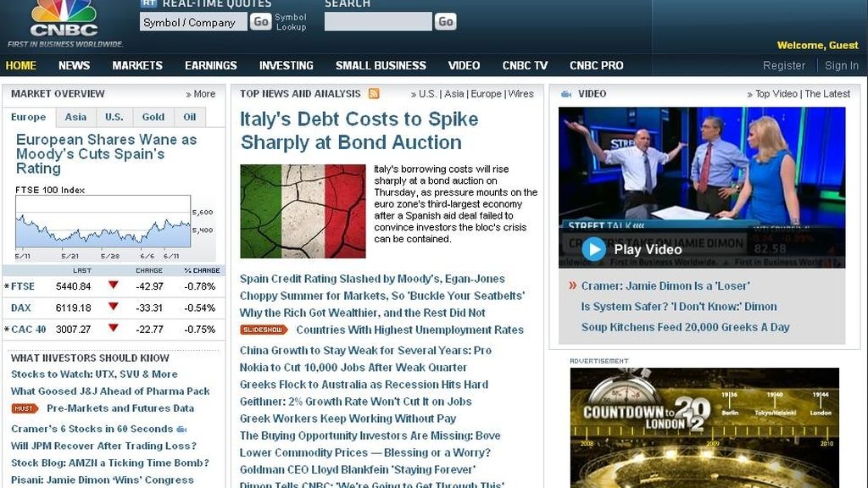The width and height of the screenshot is (868, 488).
Task: Open Cramer: Jamie Dimon Is a 'Loser'
Action: 665,286
